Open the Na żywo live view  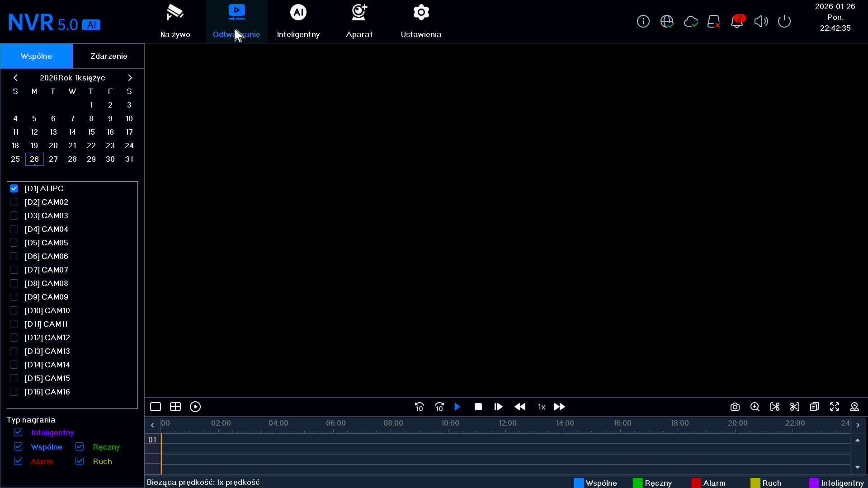(175, 22)
